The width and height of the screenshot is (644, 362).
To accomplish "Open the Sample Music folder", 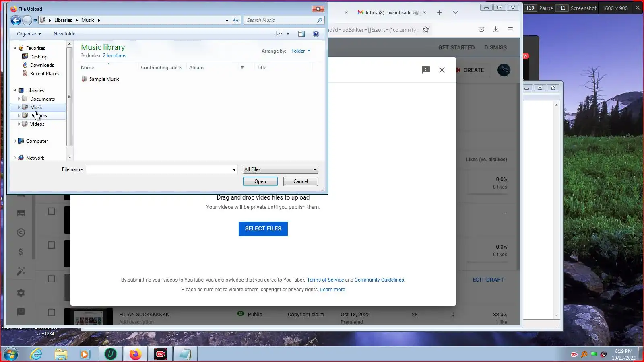I will click(x=100, y=79).
